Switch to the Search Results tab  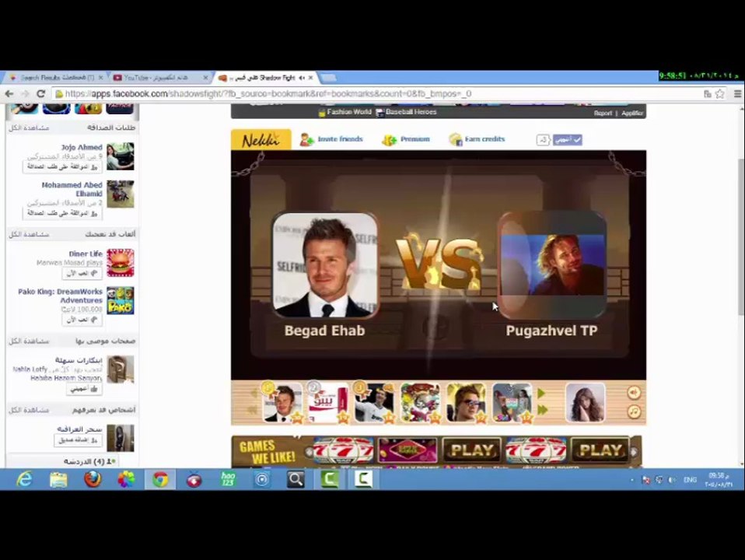point(56,77)
